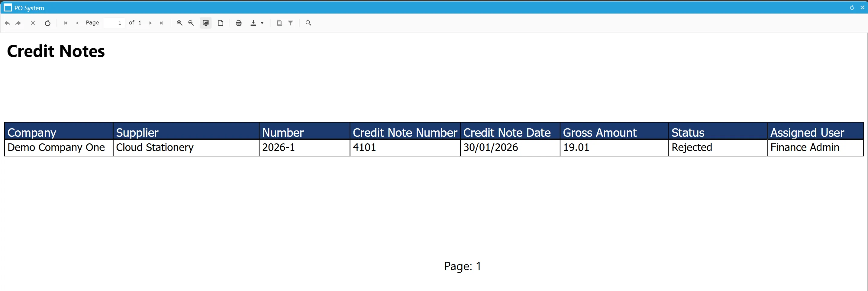Go to first page of report
Screen dimensions: 868x291
(65, 23)
